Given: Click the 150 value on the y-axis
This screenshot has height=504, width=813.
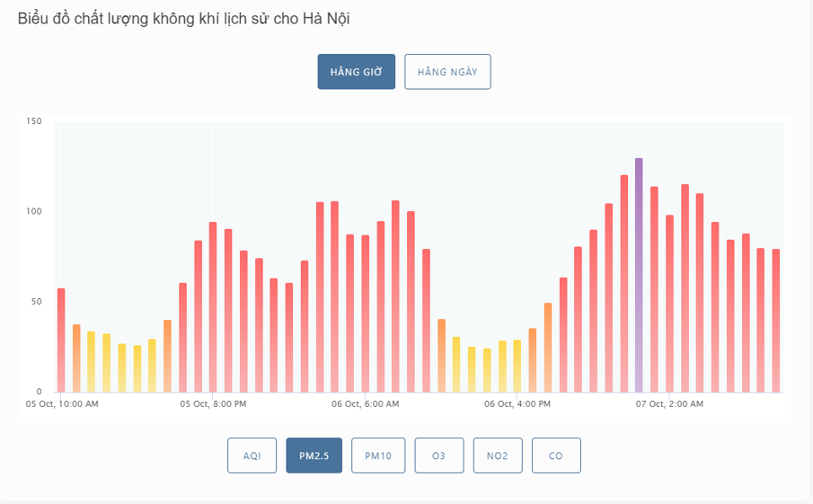Looking at the screenshot, I should (x=34, y=120).
